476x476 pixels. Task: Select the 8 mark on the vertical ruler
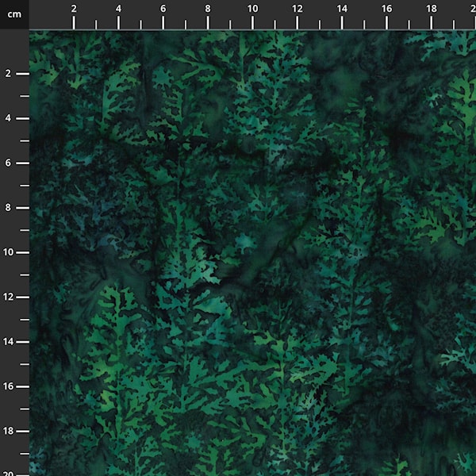click(x=8, y=207)
